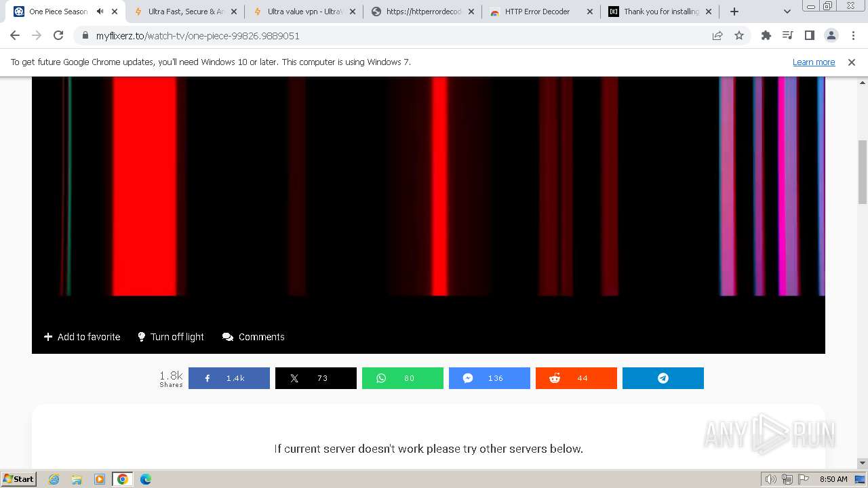
Task: Open Action Center flag icon
Action: tap(803, 479)
